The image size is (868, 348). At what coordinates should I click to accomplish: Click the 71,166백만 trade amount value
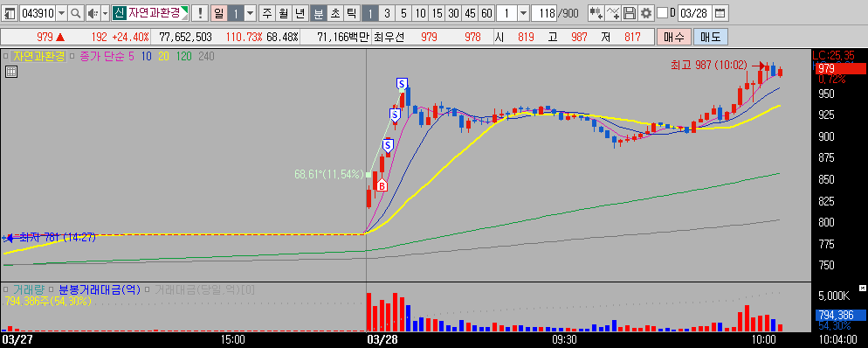click(342, 37)
